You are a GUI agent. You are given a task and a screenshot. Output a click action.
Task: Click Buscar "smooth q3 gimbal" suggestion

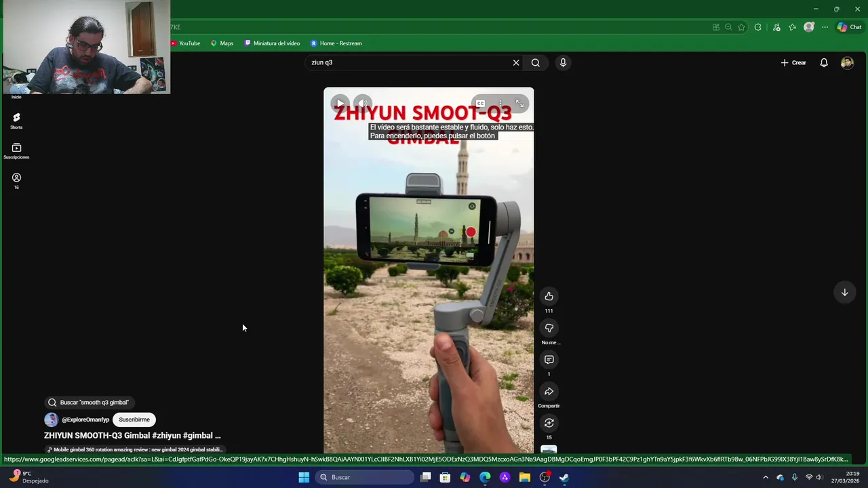pos(89,403)
